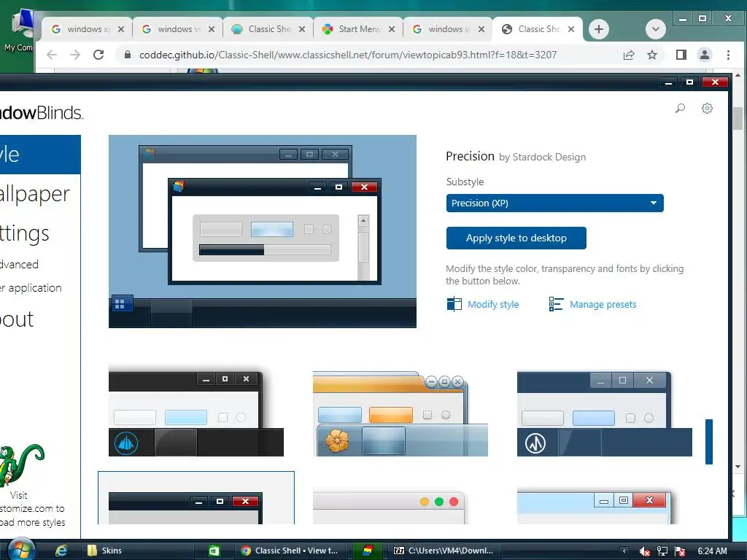Click Chrome's reload page icon
The width and height of the screenshot is (747, 560).
[98, 55]
